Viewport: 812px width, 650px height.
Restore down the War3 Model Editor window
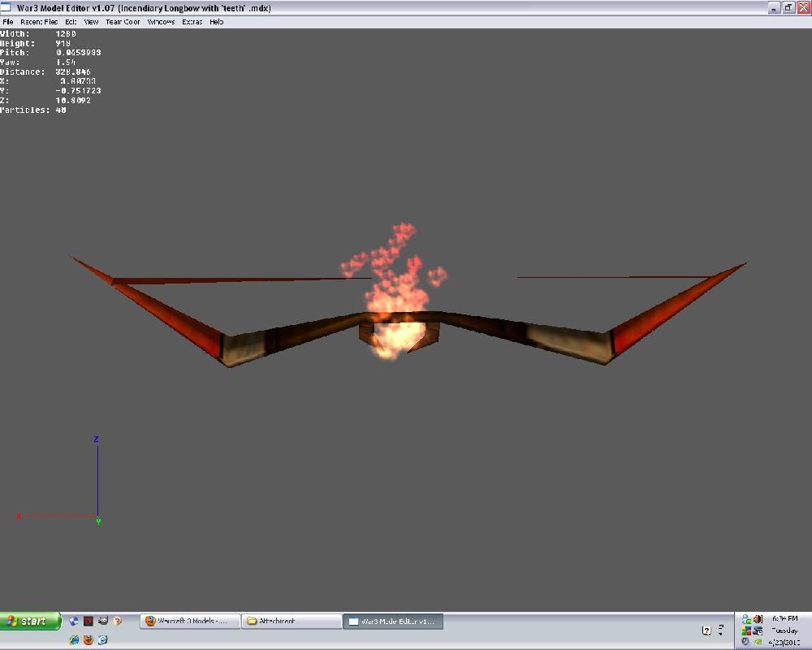(788, 7)
